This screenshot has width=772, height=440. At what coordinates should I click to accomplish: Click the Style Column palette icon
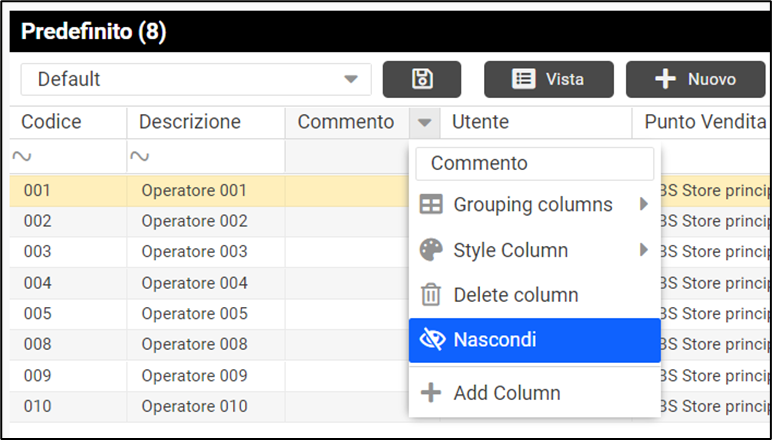431,250
